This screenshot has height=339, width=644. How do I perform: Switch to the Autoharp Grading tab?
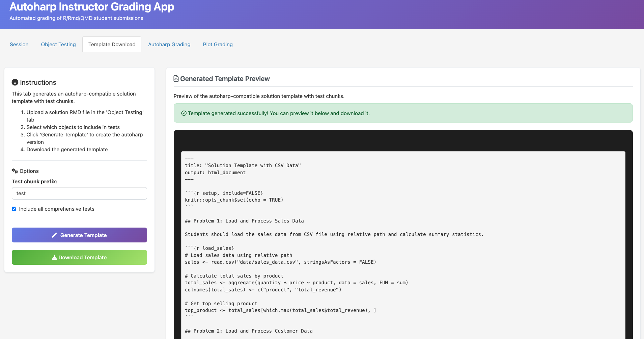(169, 44)
